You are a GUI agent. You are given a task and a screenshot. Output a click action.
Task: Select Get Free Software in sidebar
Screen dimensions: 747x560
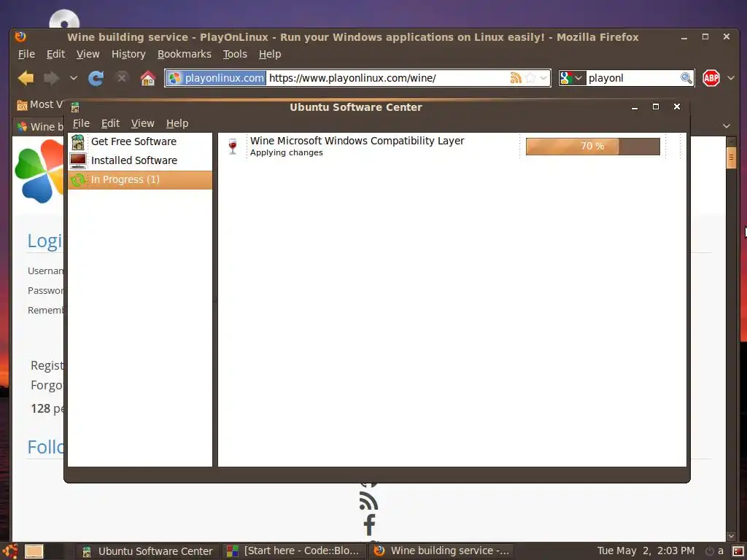tap(140, 142)
